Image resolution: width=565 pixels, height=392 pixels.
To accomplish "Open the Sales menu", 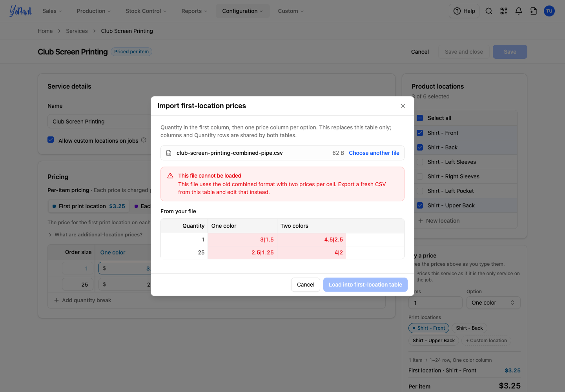I will (52, 11).
